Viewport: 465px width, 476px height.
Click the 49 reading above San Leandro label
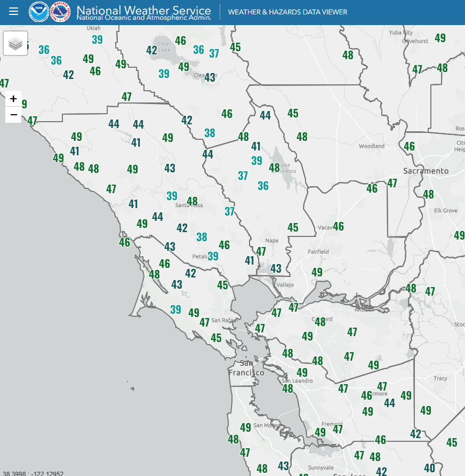302,372
